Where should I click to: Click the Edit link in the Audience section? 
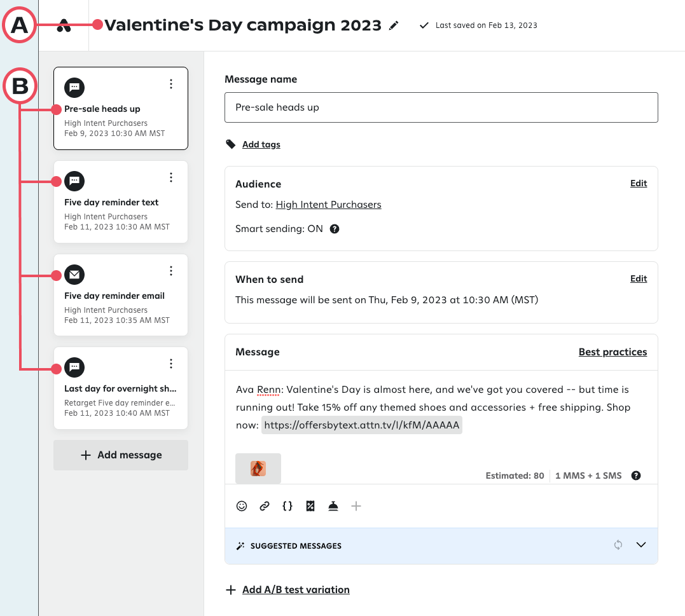click(638, 183)
